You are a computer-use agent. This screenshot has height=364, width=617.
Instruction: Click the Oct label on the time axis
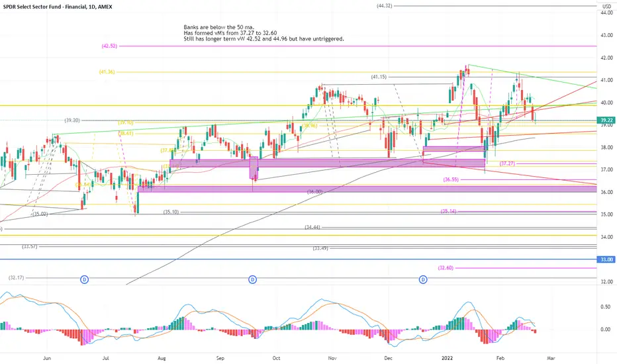pos(276,358)
